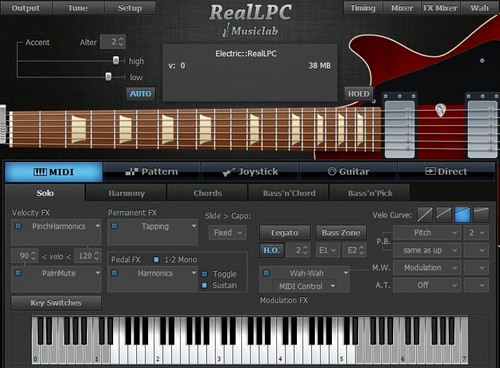This screenshot has height=368, width=500.
Task: Open the Timing panel
Action: [363, 8]
